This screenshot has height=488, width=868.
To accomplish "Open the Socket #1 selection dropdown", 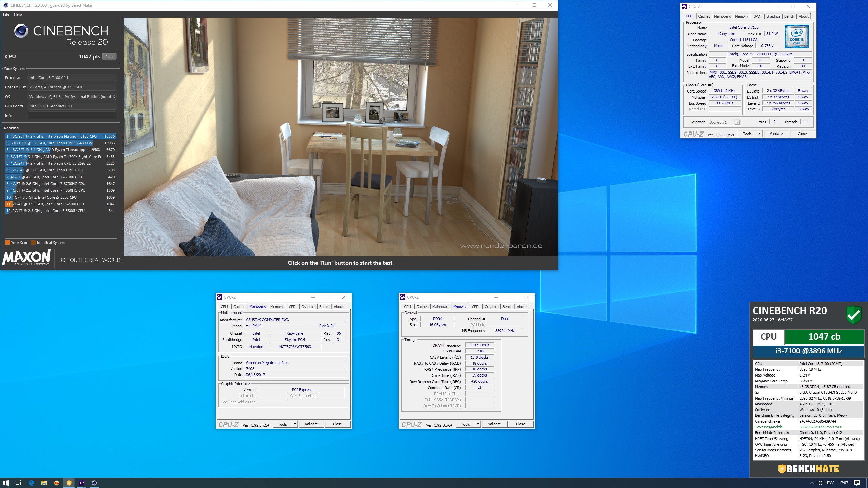I will click(724, 122).
